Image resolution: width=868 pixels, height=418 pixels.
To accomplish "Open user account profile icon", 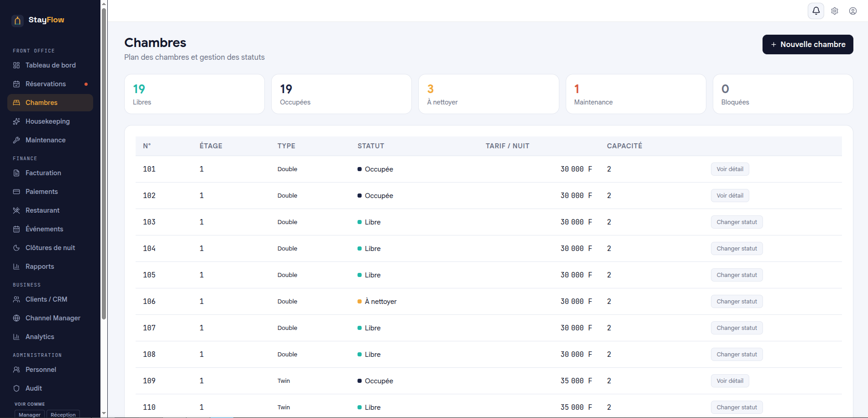I will pyautogui.click(x=853, y=11).
